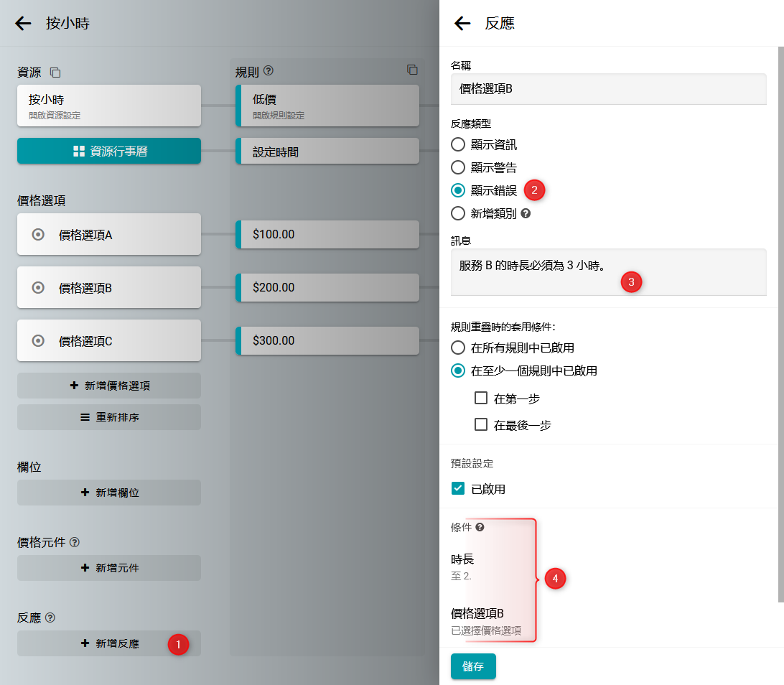Open the 時長 condition entry
This screenshot has height=685, width=784.
pos(474,567)
